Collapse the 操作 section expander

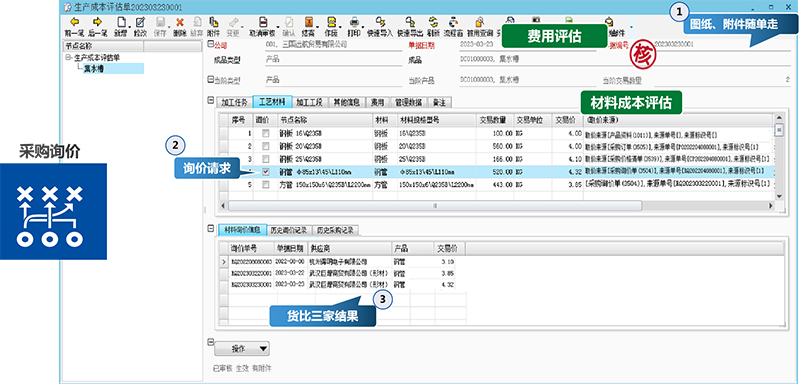pyautogui.click(x=210, y=342)
